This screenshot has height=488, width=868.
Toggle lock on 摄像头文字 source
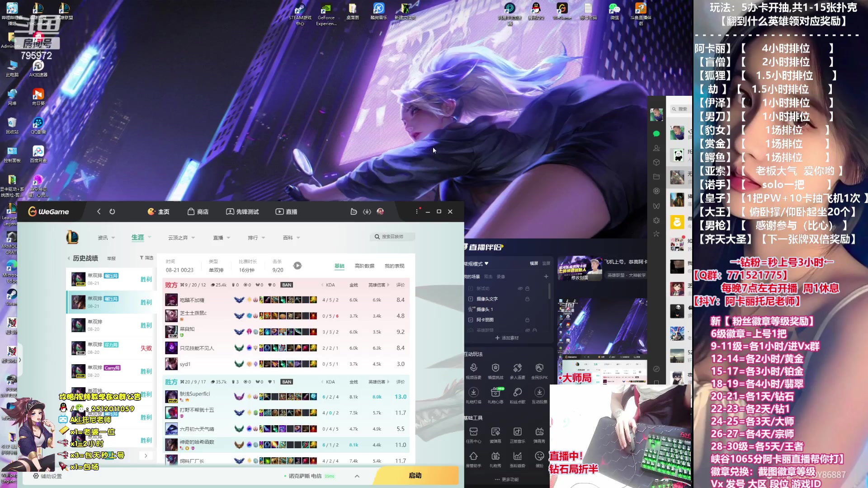pos(527,299)
